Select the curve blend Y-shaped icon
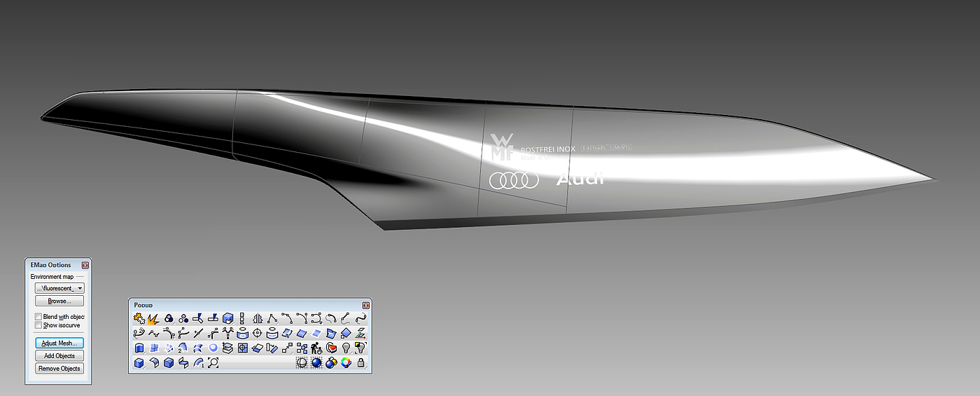980x396 pixels. (227, 333)
